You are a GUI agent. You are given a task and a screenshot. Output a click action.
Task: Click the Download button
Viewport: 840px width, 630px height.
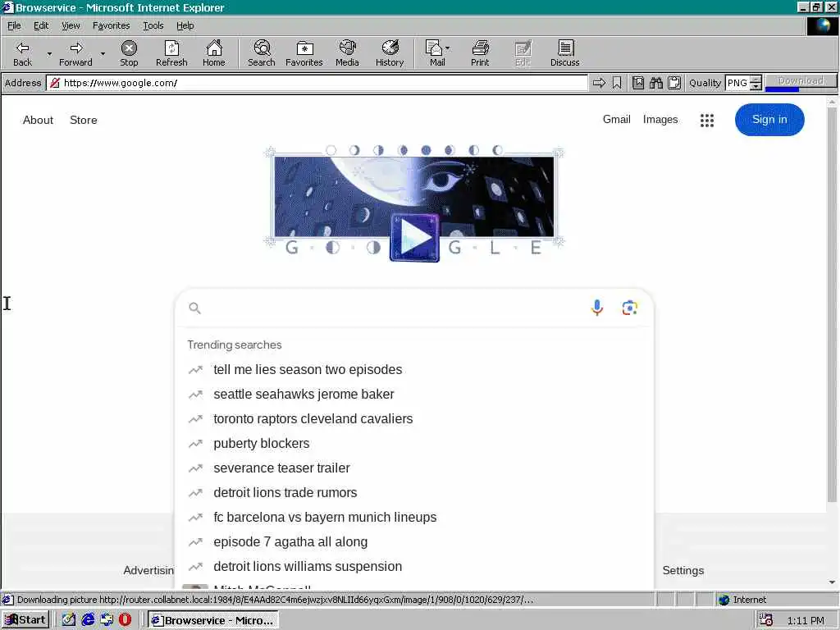[x=801, y=80]
